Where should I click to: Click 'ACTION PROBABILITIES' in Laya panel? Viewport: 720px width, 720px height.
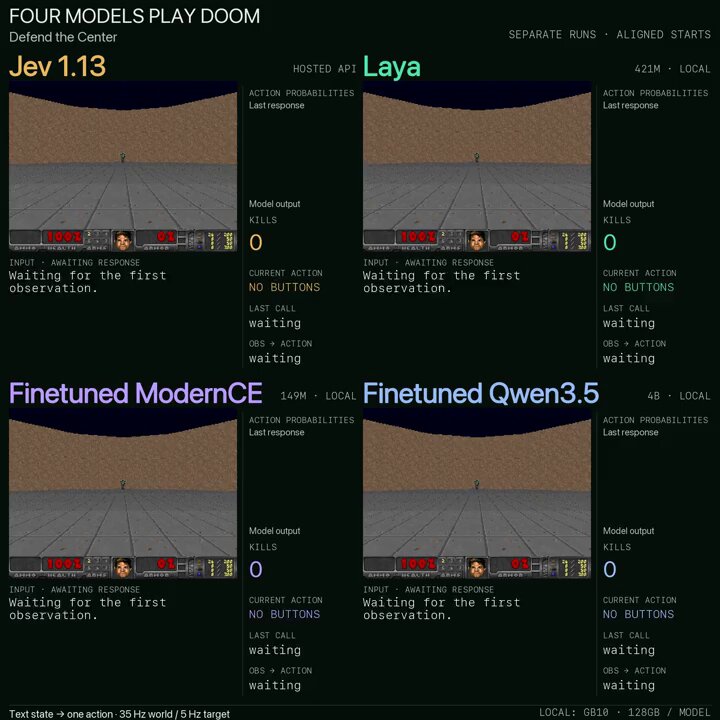[x=656, y=93]
